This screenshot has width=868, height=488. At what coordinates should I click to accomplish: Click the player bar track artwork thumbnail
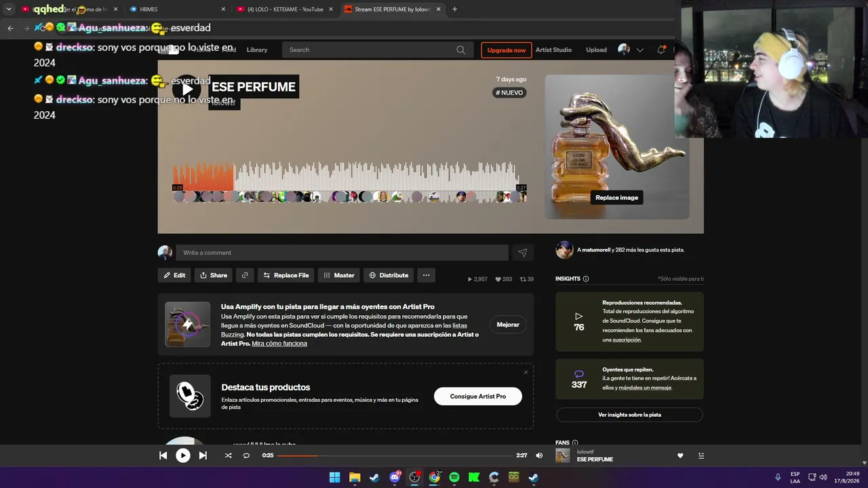tap(563, 455)
